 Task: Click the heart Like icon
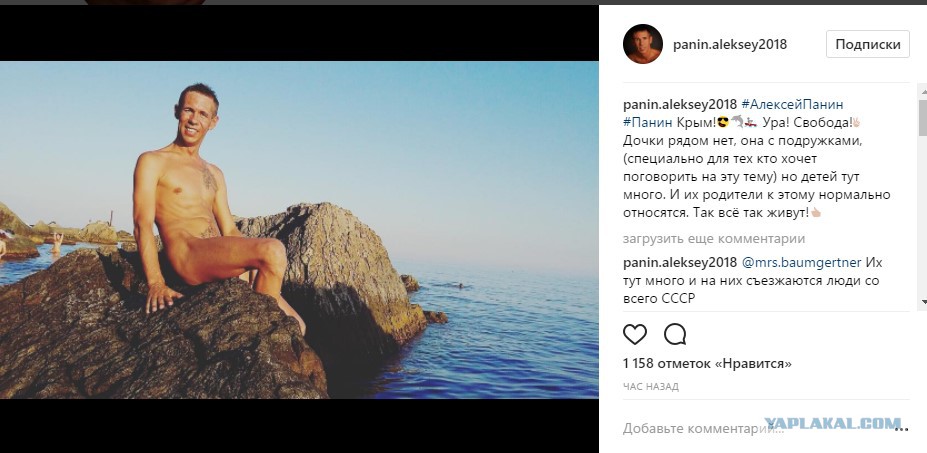pos(634,334)
